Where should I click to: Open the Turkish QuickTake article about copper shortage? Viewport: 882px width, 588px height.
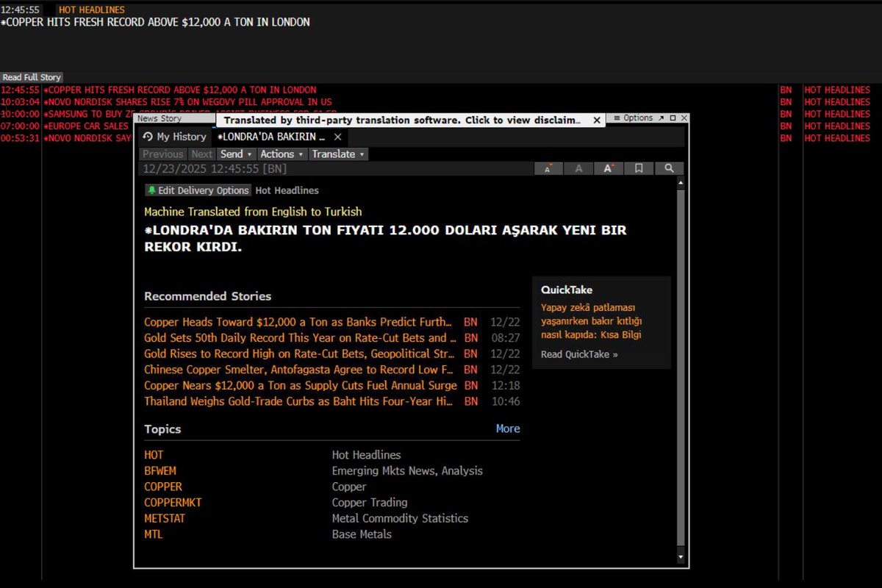pos(592,321)
